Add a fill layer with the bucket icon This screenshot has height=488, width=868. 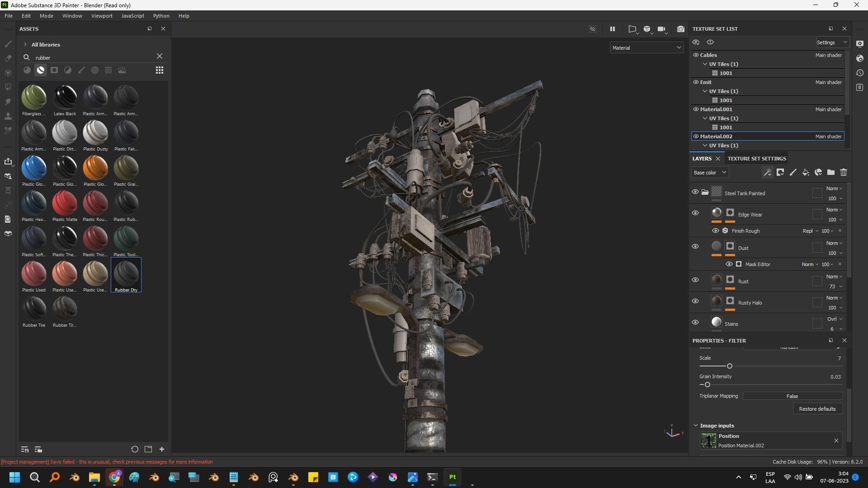click(x=805, y=173)
